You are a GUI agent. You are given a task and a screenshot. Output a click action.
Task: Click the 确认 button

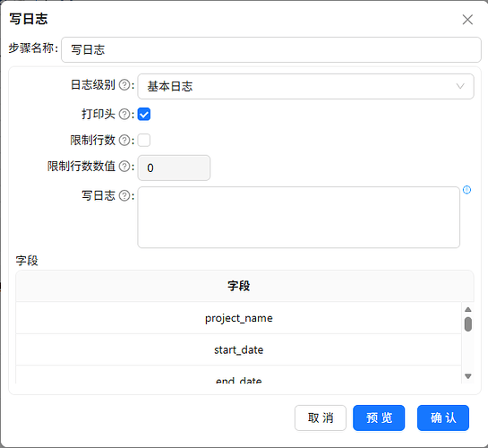pyautogui.click(x=443, y=418)
